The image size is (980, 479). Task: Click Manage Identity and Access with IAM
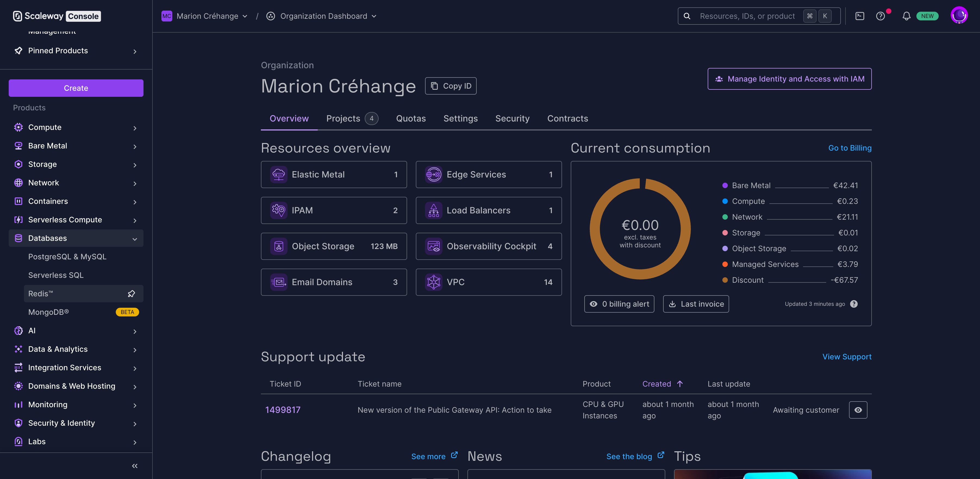click(789, 79)
